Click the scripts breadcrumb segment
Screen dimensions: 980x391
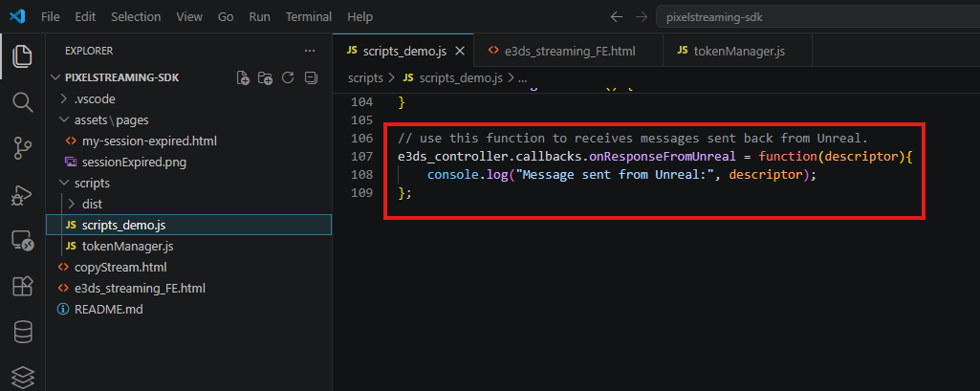365,78
